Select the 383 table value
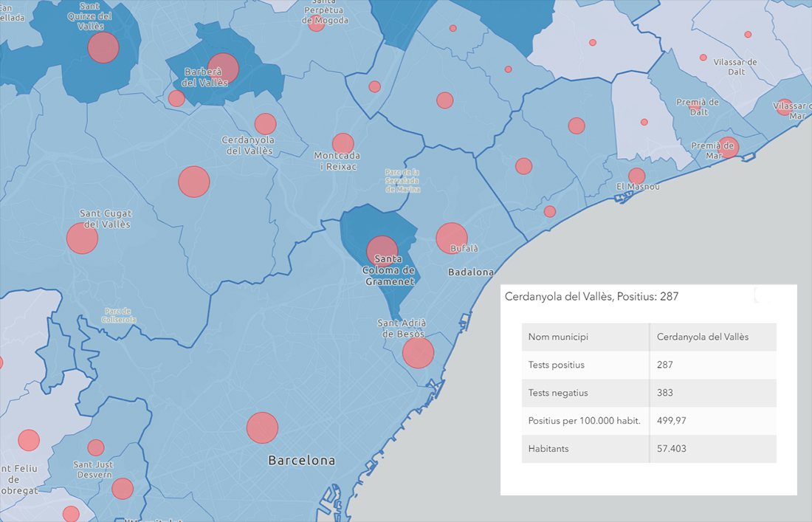This screenshot has height=522, width=812. [x=665, y=393]
